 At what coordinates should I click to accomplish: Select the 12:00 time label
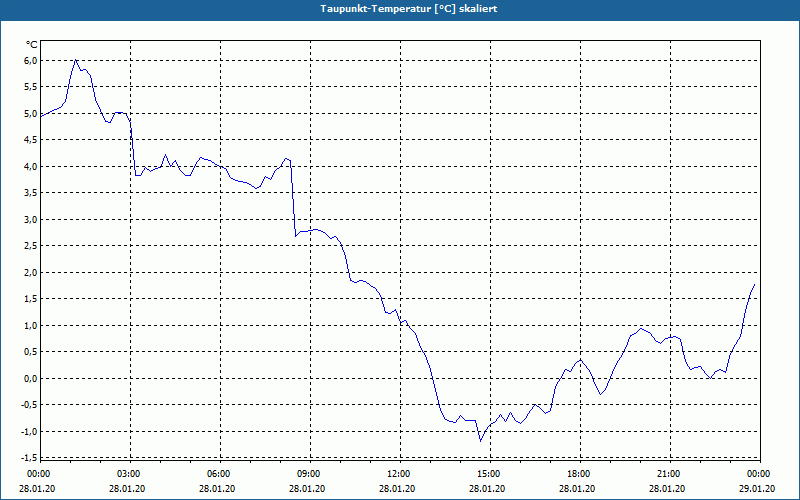coord(399,474)
